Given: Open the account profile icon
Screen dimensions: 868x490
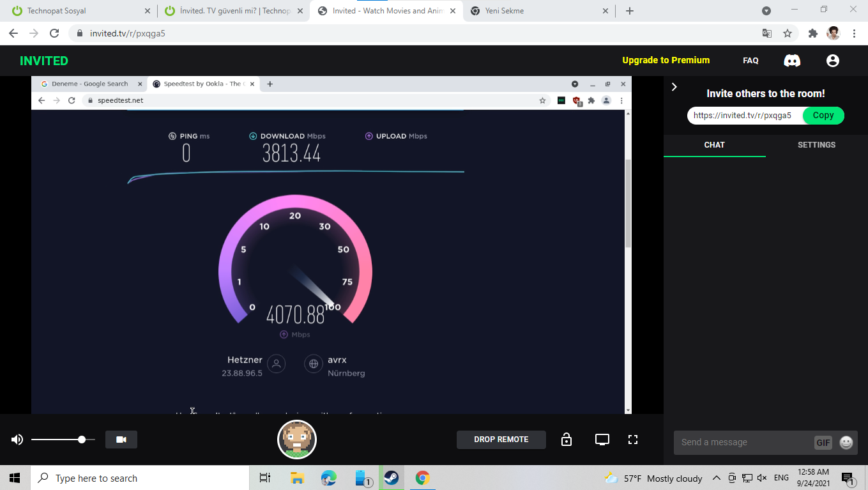Looking at the screenshot, I should click(x=832, y=61).
